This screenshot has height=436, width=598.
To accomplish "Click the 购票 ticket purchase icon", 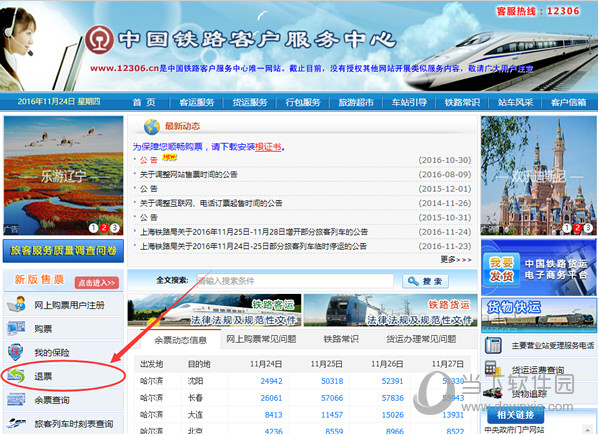I will [16, 328].
